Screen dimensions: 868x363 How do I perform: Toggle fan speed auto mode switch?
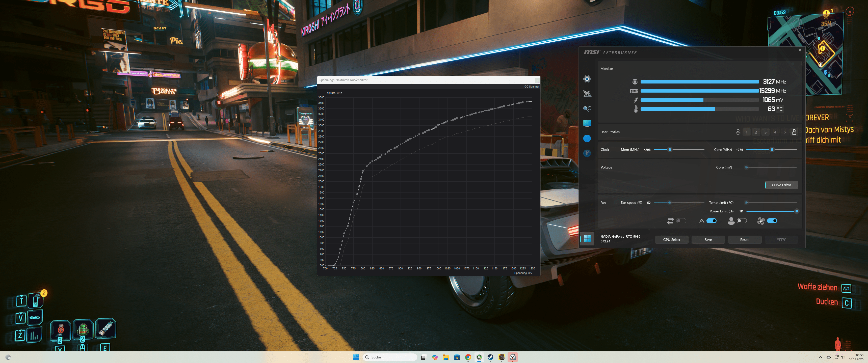711,221
